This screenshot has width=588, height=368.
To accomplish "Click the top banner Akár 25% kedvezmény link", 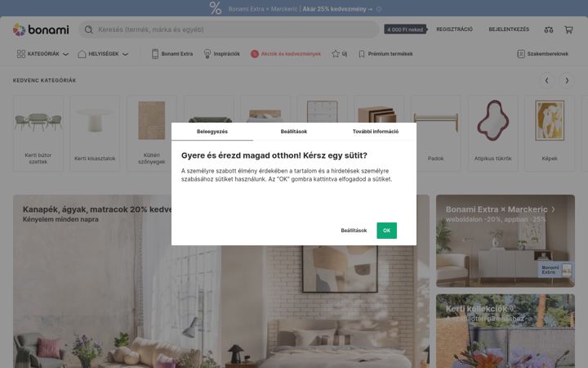I will (x=337, y=9).
